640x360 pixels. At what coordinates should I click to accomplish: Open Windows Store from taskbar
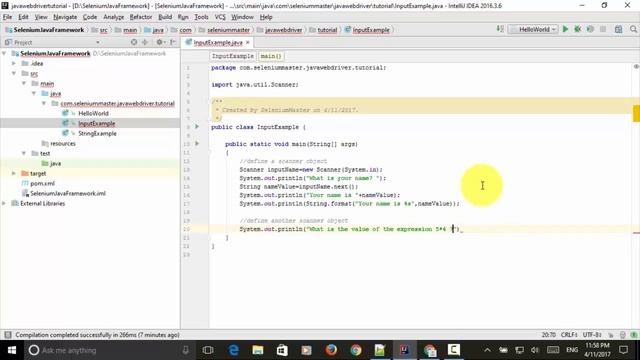click(282, 350)
